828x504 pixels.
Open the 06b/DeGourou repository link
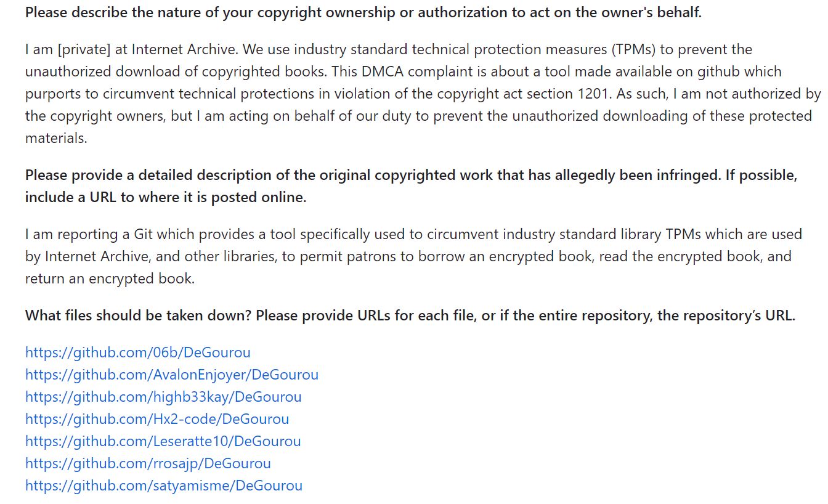tap(138, 352)
